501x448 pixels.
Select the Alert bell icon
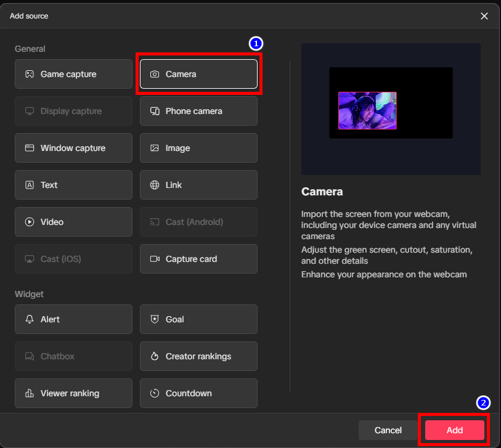point(30,320)
